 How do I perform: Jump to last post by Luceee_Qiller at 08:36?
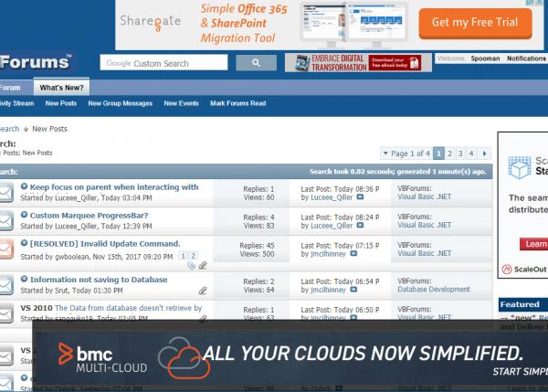click(360, 197)
